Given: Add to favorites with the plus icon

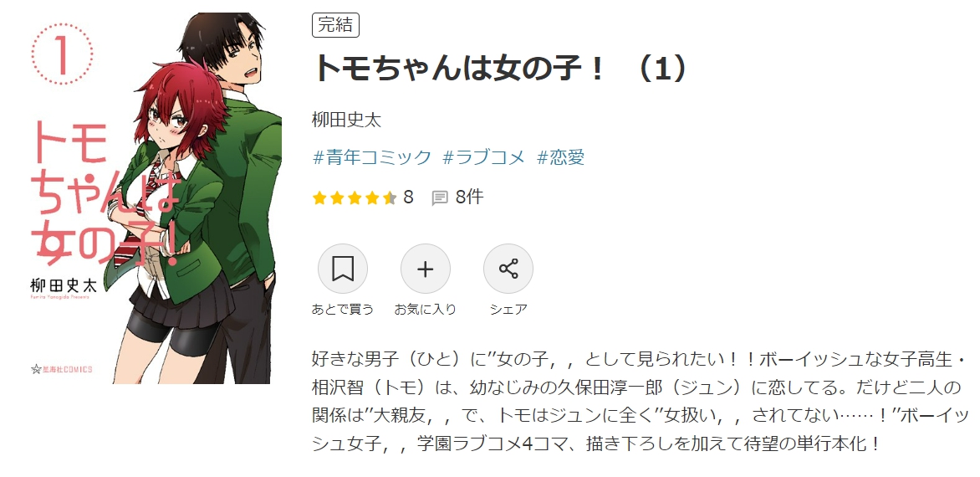Looking at the screenshot, I should 426,269.
